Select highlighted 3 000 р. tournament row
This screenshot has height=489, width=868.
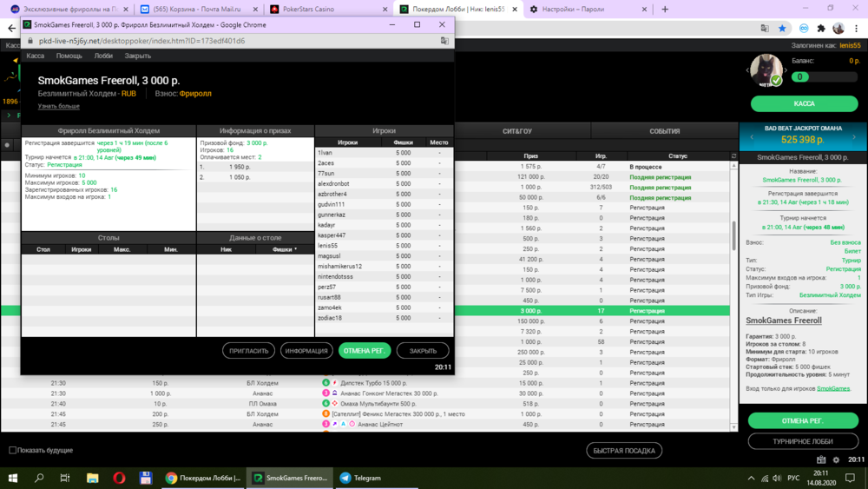click(365, 311)
